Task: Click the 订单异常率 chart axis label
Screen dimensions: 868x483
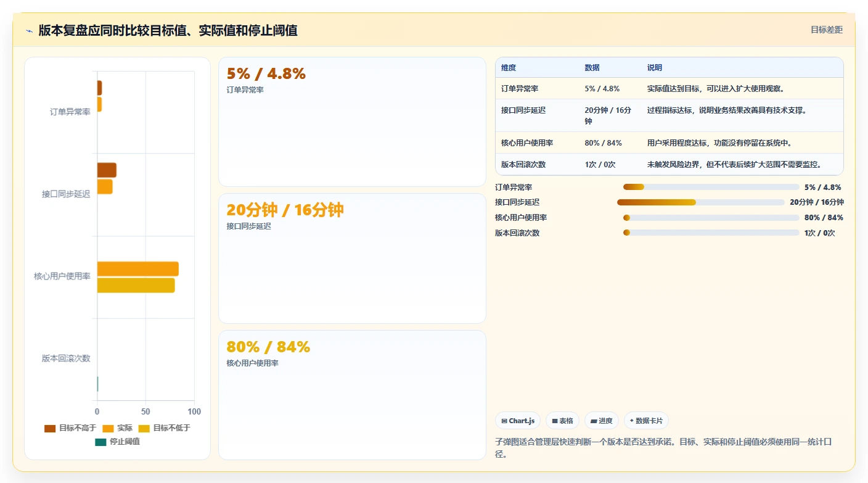Action: [x=70, y=112]
